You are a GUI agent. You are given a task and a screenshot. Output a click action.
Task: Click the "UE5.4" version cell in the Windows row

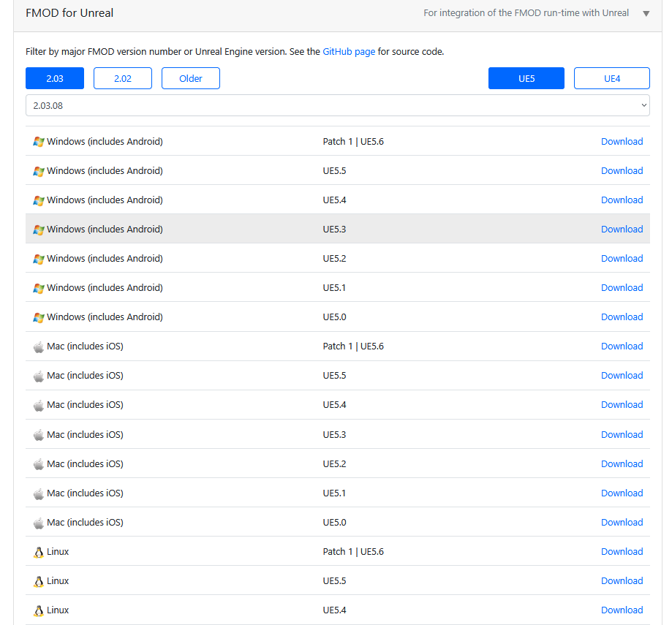pos(334,200)
